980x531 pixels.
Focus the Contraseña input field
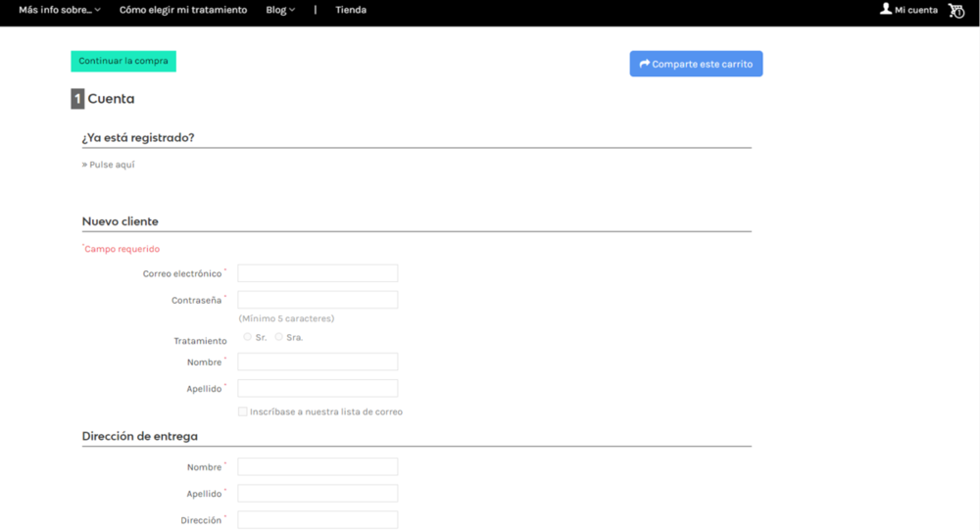point(318,300)
